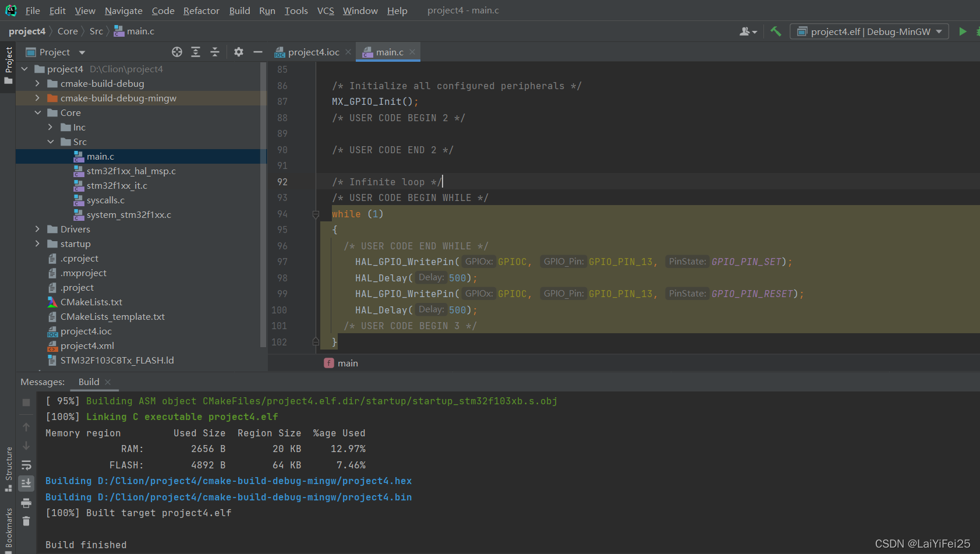This screenshot has height=554, width=980.
Task: Switch to project4.ioc editor tab
Action: (313, 52)
